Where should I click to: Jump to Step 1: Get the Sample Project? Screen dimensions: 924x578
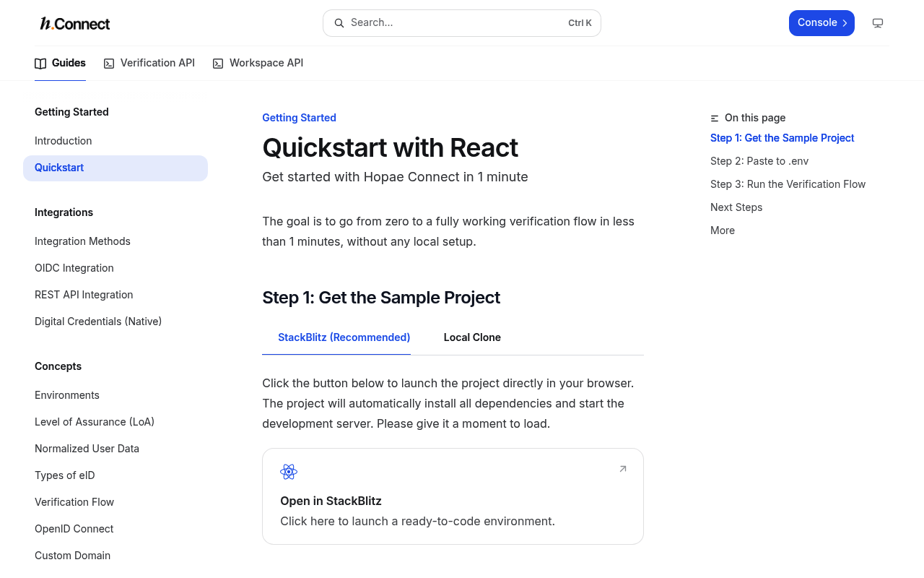click(782, 138)
